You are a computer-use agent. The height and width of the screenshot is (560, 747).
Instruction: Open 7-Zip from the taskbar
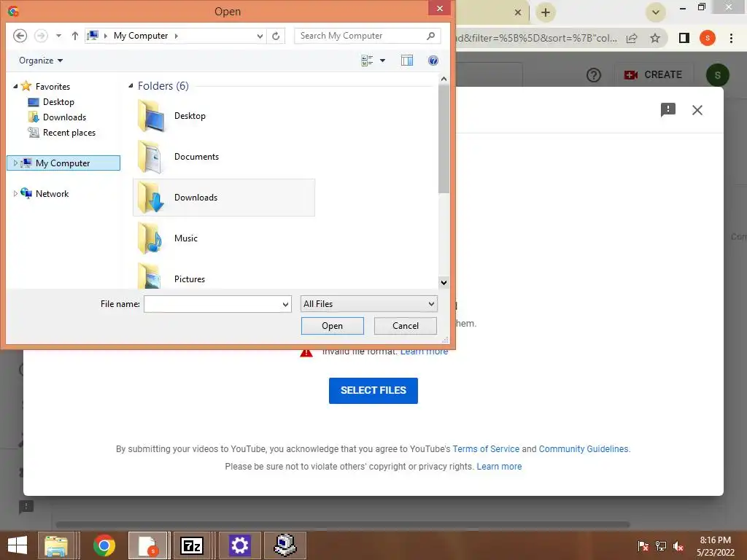[192, 545]
